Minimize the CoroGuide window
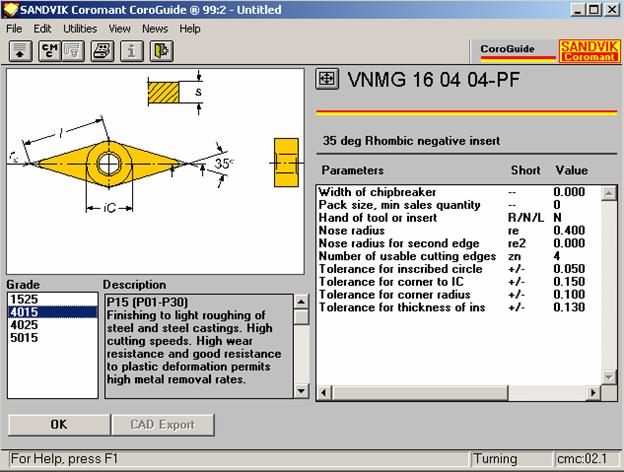This screenshot has height=472, width=624. (x=577, y=10)
